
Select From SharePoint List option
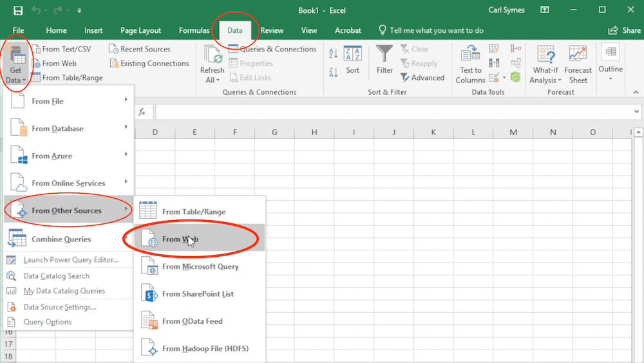click(x=198, y=294)
